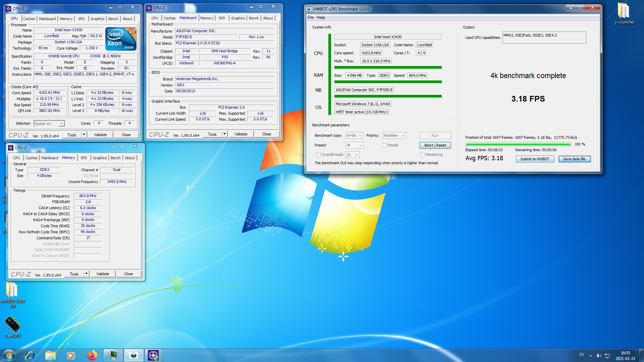Minimize the CPU-Z Memory window

coord(113,146)
